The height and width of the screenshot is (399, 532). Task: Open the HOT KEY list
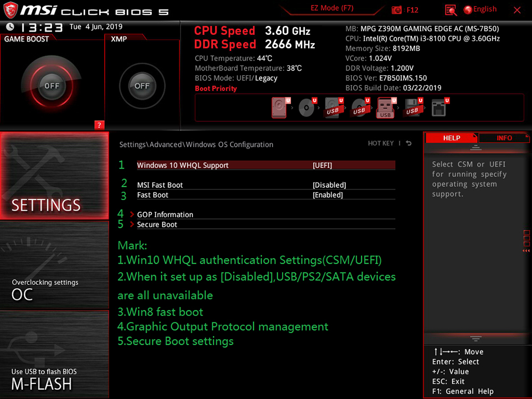point(381,143)
